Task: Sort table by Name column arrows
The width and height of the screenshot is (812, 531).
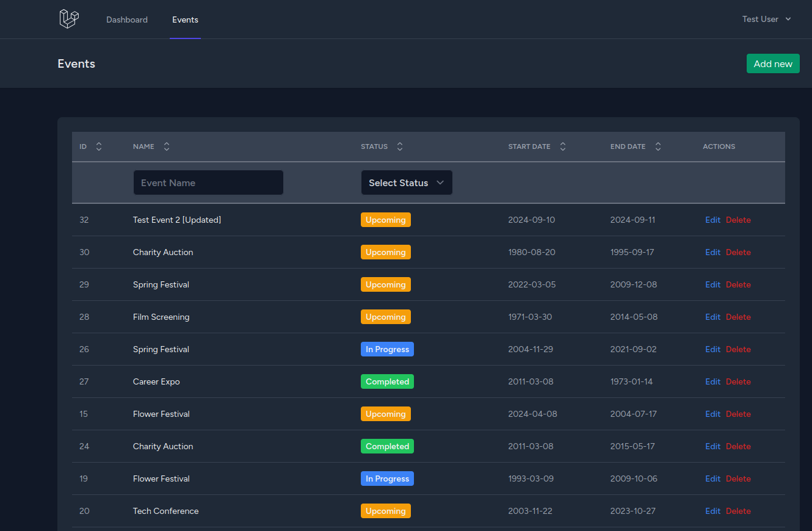Action: 167,146
